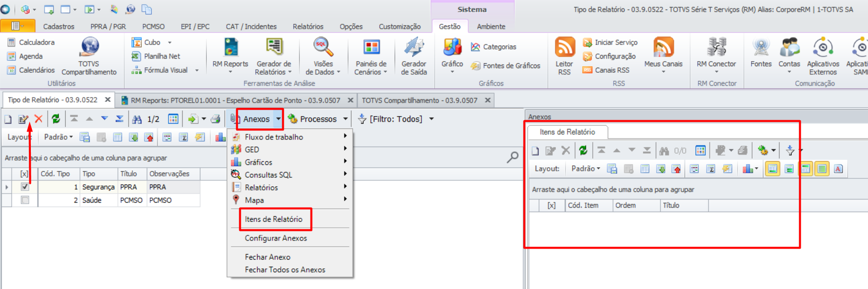868x289 pixels.
Task: Click the Processos toolbar button
Action: coord(314,119)
